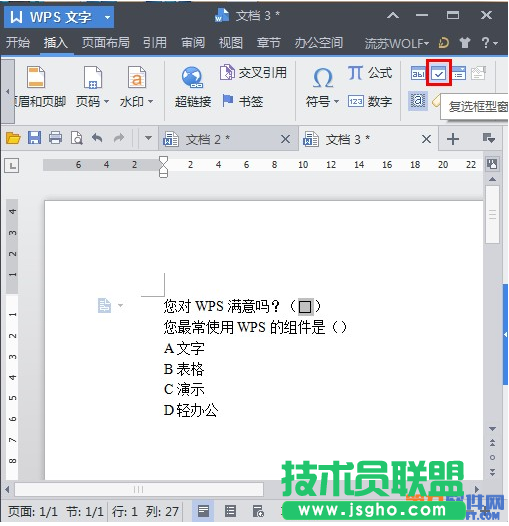Insert a Formula (公式)
Image resolution: width=509 pixels, height=526 pixels.
pos(370,72)
